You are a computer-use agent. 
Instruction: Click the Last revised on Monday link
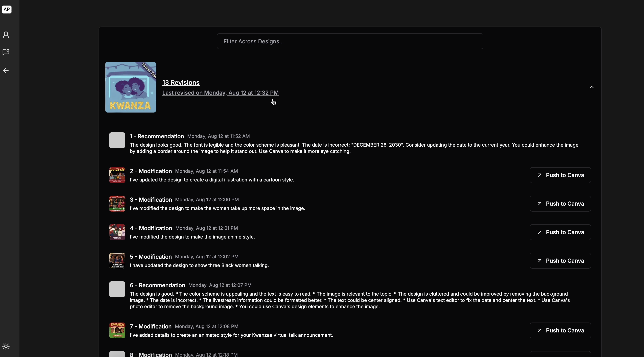click(220, 93)
